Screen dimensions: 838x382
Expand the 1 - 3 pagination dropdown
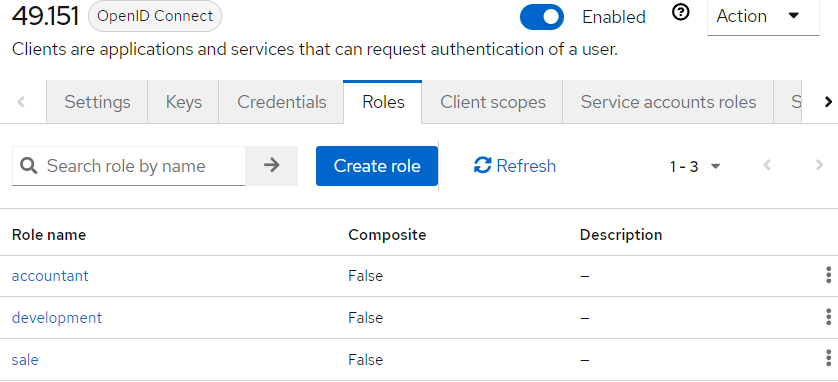[x=695, y=167]
